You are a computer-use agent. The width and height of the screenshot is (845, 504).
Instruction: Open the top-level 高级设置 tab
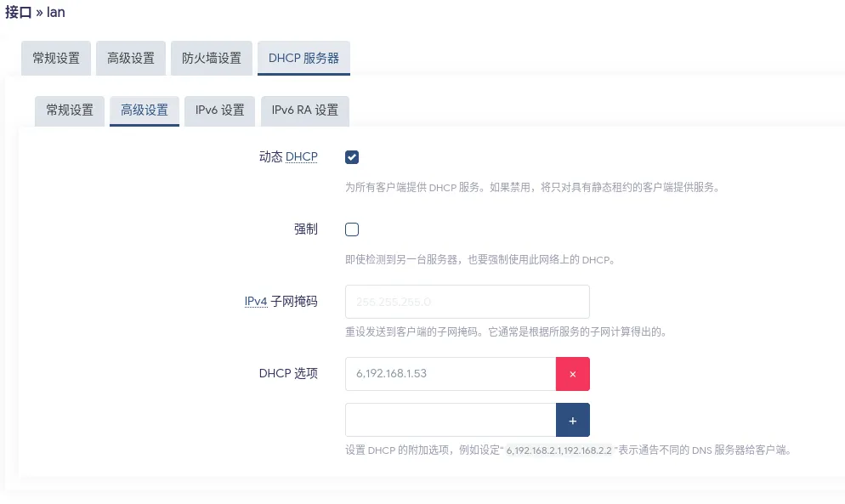coord(131,58)
